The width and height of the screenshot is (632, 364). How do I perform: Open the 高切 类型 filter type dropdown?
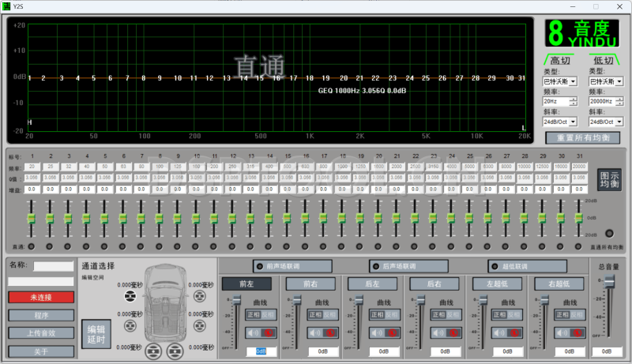(573, 81)
